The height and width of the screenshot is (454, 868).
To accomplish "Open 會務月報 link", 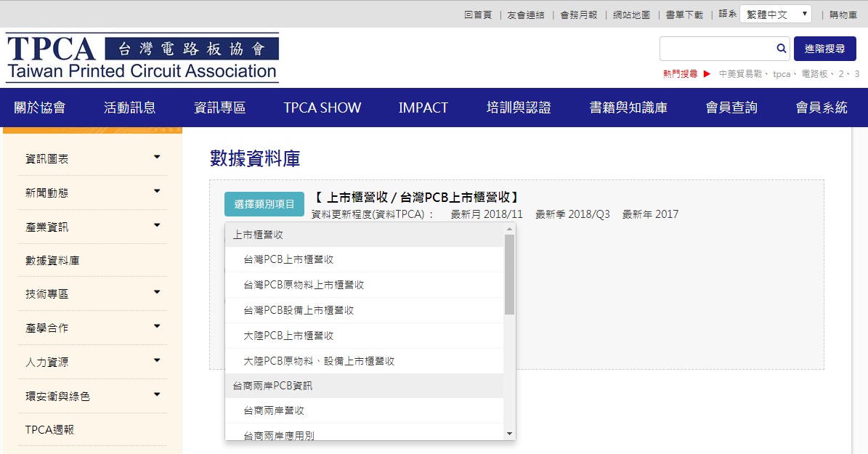I will pyautogui.click(x=578, y=15).
